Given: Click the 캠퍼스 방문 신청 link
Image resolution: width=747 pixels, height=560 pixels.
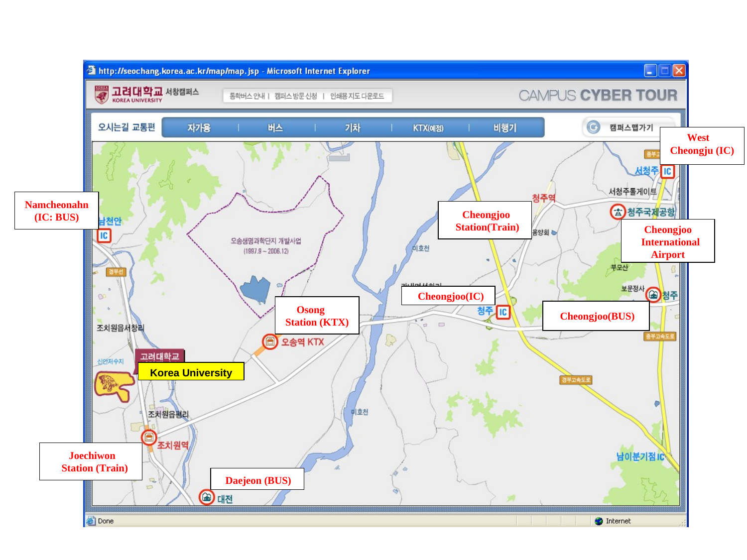Looking at the screenshot, I should pyautogui.click(x=296, y=96).
